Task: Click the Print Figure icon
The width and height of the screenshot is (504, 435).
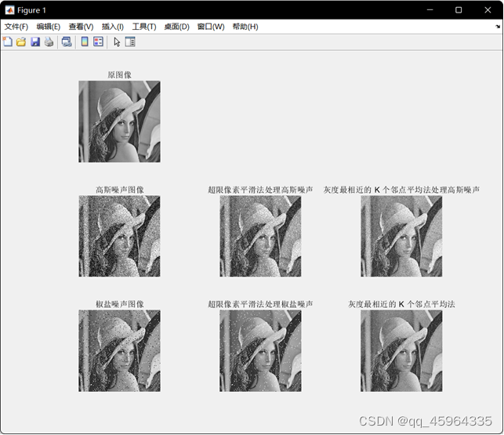Action: point(49,42)
